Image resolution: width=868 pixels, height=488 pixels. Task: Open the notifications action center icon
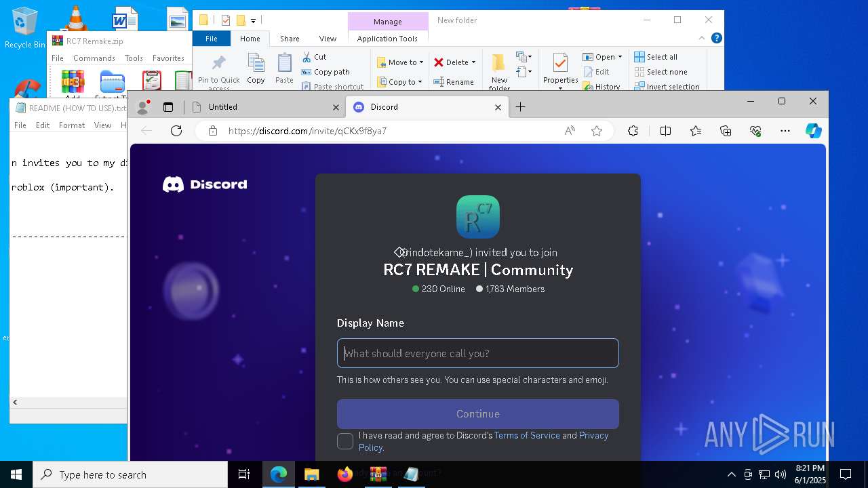coord(846,474)
